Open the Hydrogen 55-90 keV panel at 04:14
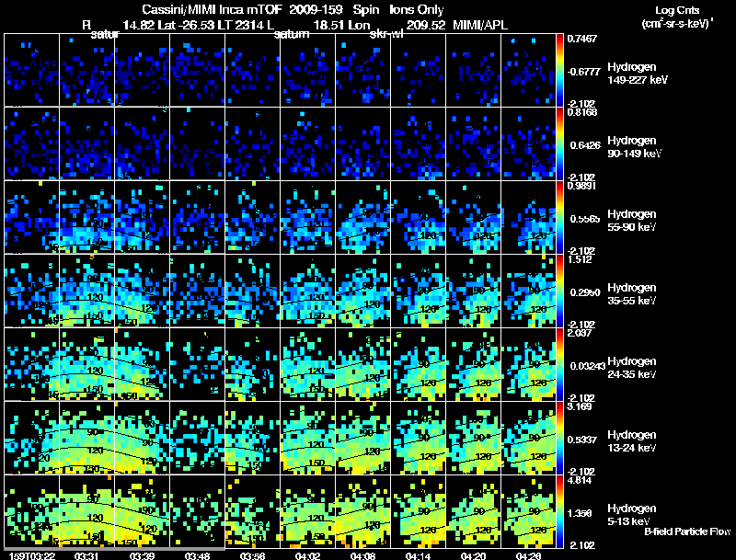Image resolution: width=736 pixels, height=560 pixels. tap(419, 217)
